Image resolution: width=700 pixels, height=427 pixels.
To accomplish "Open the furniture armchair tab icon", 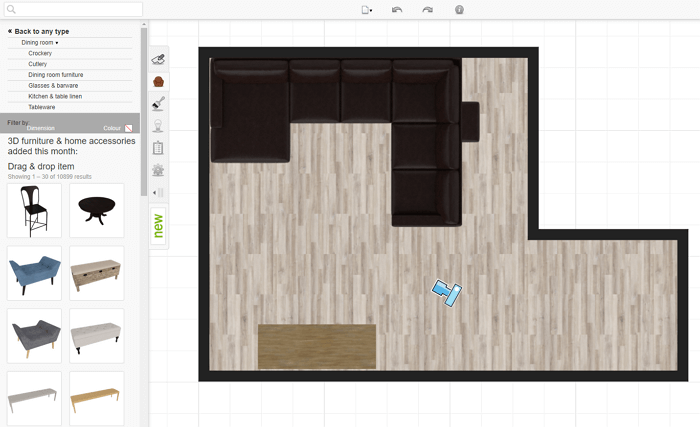I will 158,81.
